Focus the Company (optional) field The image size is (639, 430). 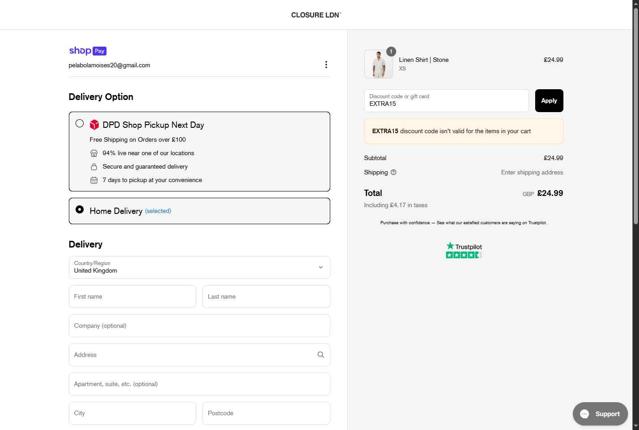(199, 326)
